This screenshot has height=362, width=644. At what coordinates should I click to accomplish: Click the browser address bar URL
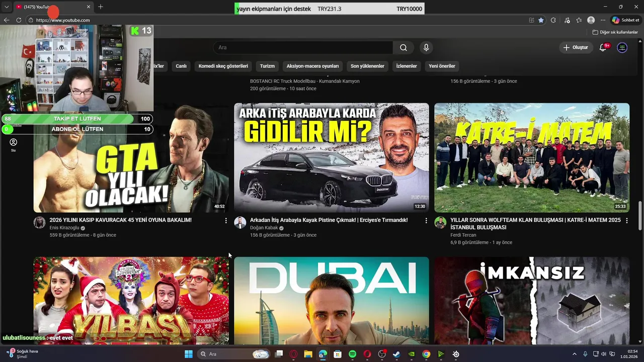[x=63, y=20]
